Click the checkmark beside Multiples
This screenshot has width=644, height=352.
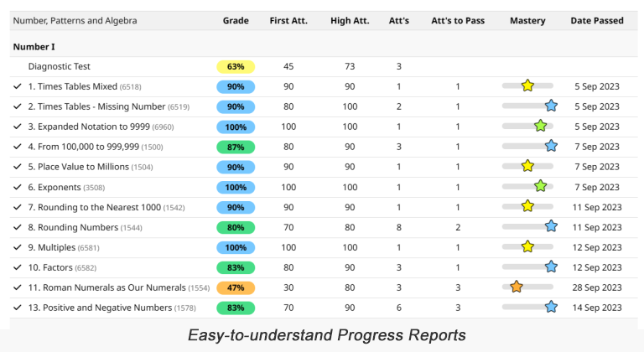[x=18, y=247]
